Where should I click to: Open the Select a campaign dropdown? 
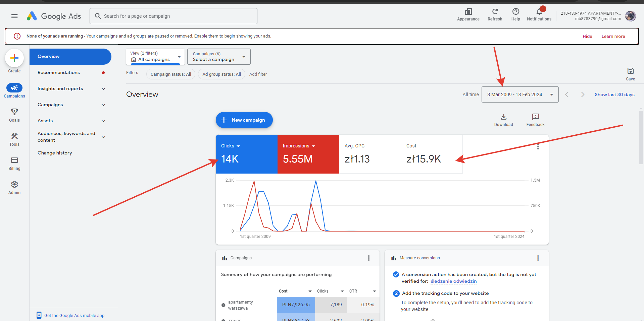coord(219,57)
